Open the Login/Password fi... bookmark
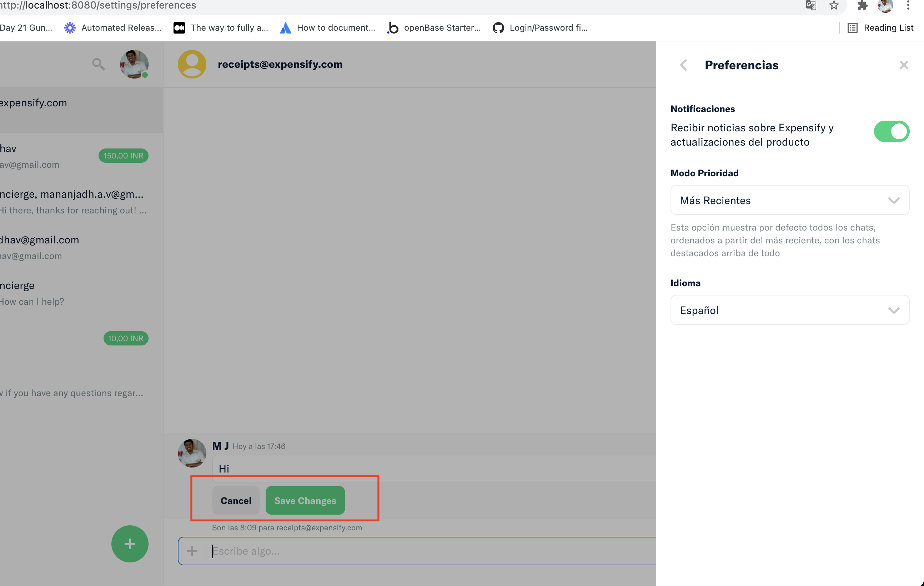Screen dimensions: 924x586 tap(540, 27)
